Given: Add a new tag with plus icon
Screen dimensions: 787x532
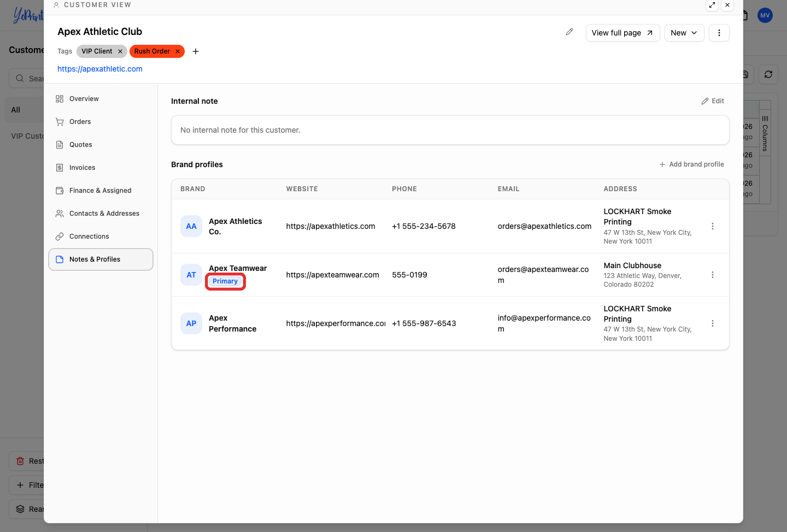Looking at the screenshot, I should tap(196, 51).
